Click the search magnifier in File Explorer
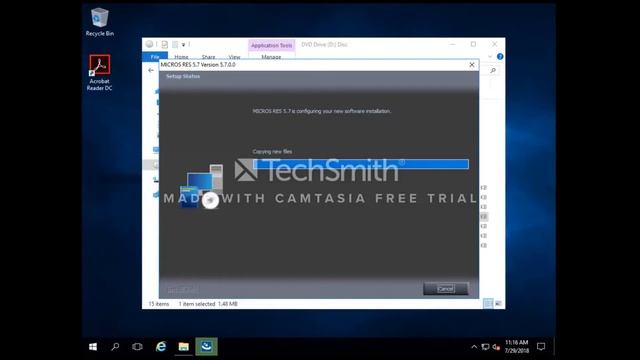This screenshot has width=640, height=360. (493, 71)
